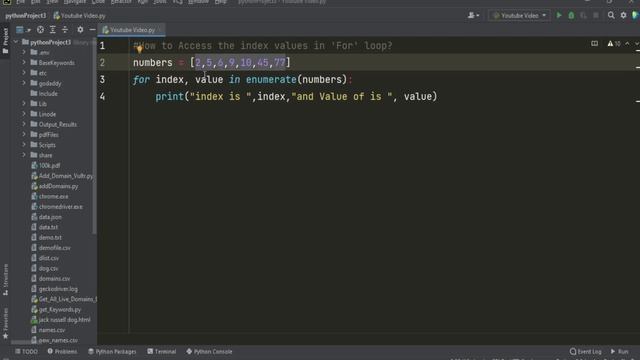Expand the Lib folder
Image resolution: width=640 pixels, height=360 pixels.
coord(24,104)
